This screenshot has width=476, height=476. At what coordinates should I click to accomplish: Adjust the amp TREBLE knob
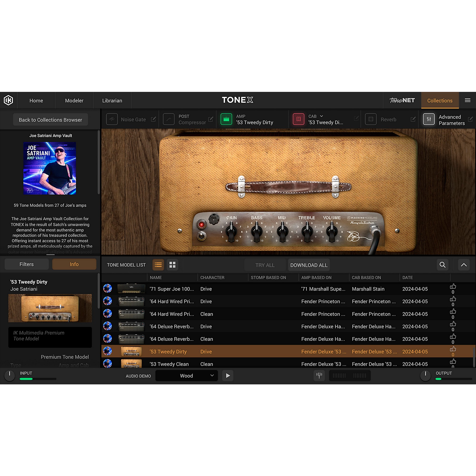click(307, 232)
